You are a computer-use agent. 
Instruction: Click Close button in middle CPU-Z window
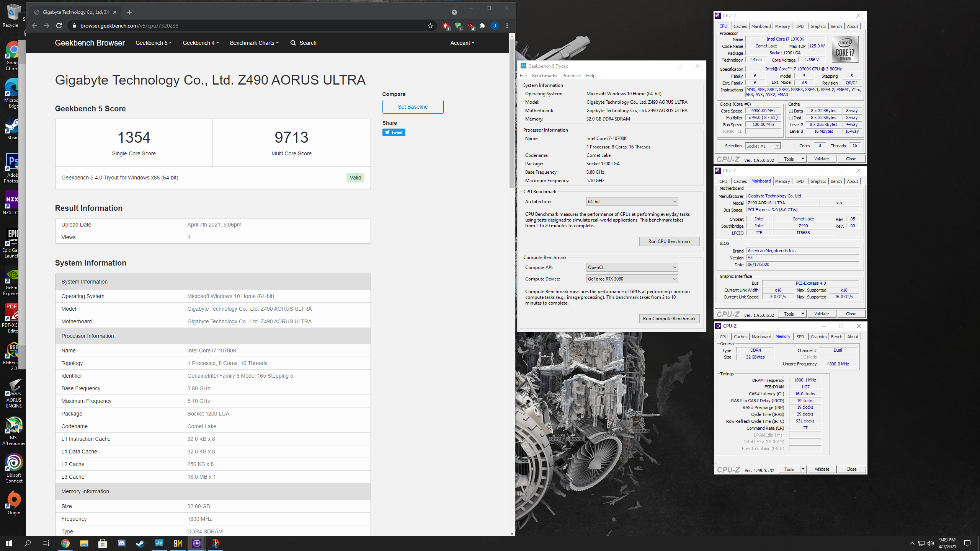pyautogui.click(x=851, y=314)
